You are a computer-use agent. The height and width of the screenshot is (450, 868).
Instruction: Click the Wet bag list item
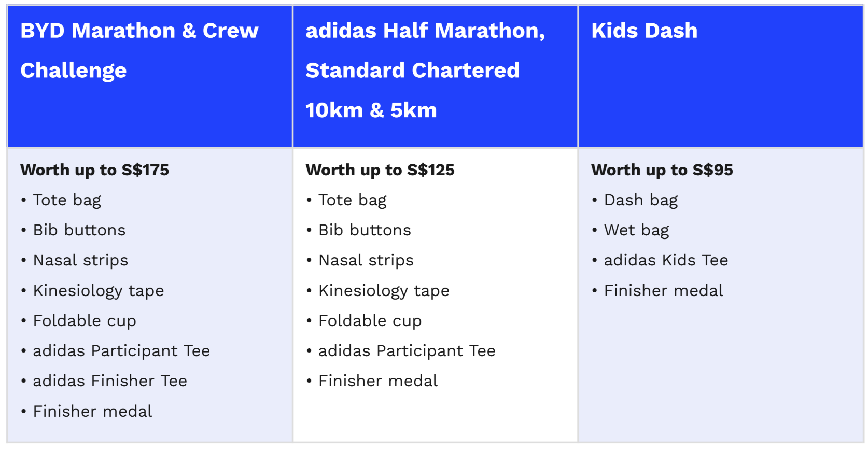click(x=637, y=230)
